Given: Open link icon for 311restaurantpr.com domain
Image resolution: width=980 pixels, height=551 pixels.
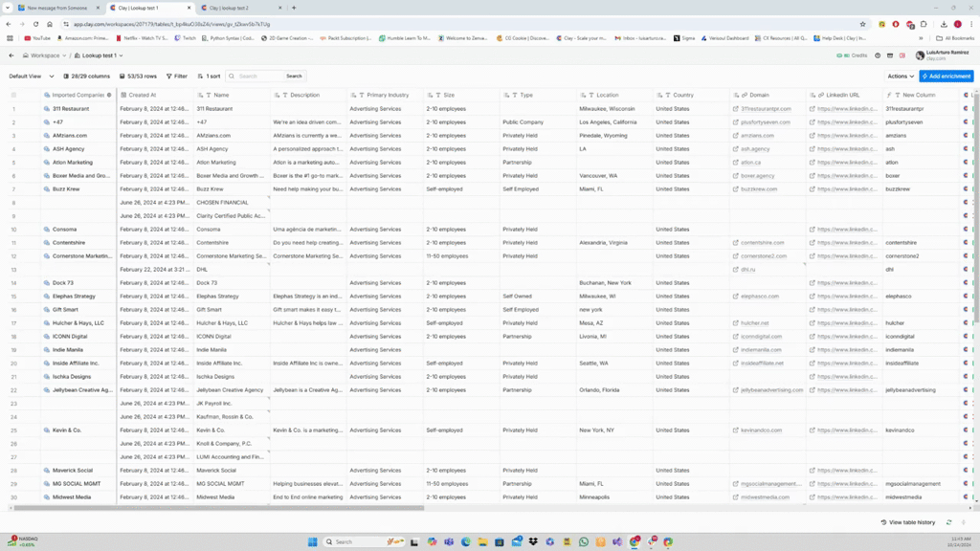Looking at the screenshot, I should pos(735,109).
